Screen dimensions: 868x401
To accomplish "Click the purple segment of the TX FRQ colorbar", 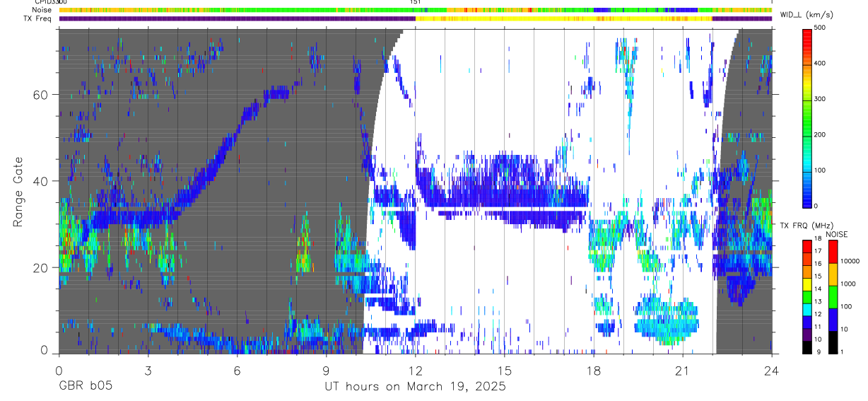I will tap(807, 335).
